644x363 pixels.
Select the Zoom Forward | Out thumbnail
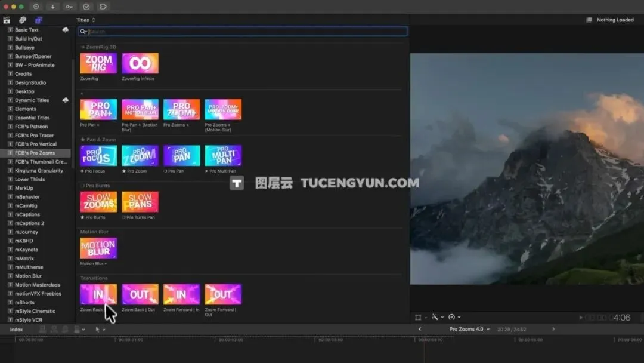click(223, 294)
